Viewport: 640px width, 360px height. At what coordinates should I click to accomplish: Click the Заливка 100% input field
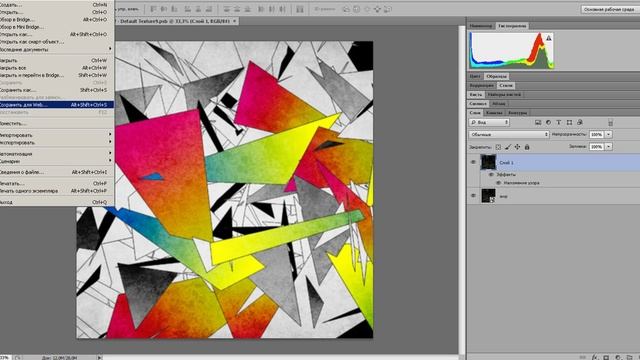596,147
